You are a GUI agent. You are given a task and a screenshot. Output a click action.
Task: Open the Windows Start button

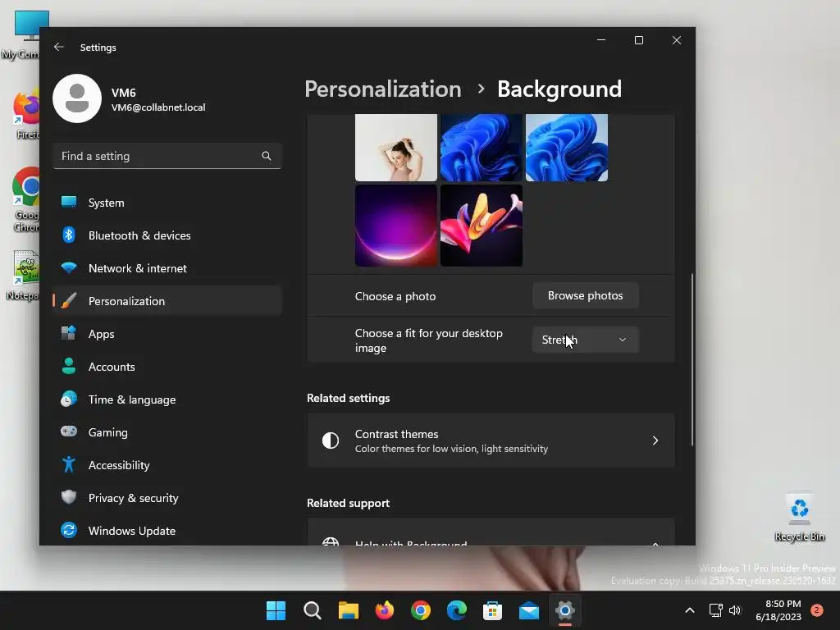276,610
